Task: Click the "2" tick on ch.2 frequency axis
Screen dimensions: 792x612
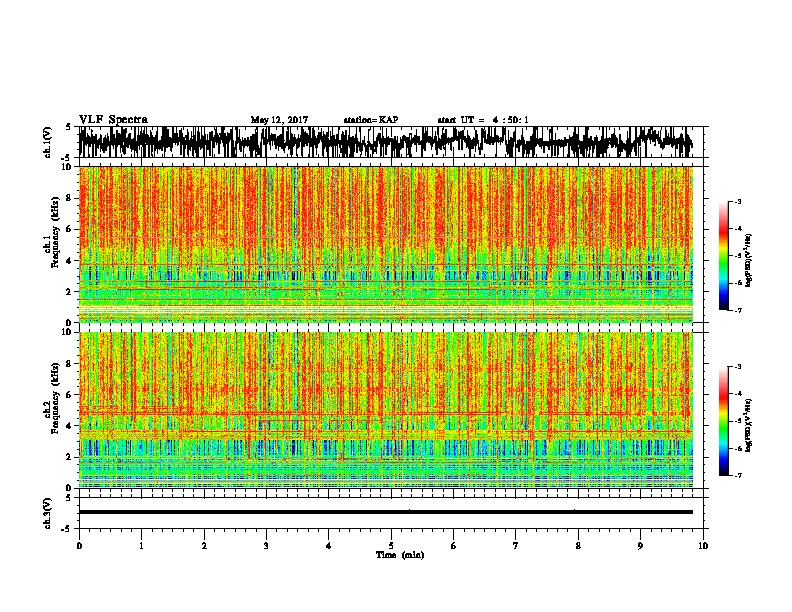Action: [70, 457]
